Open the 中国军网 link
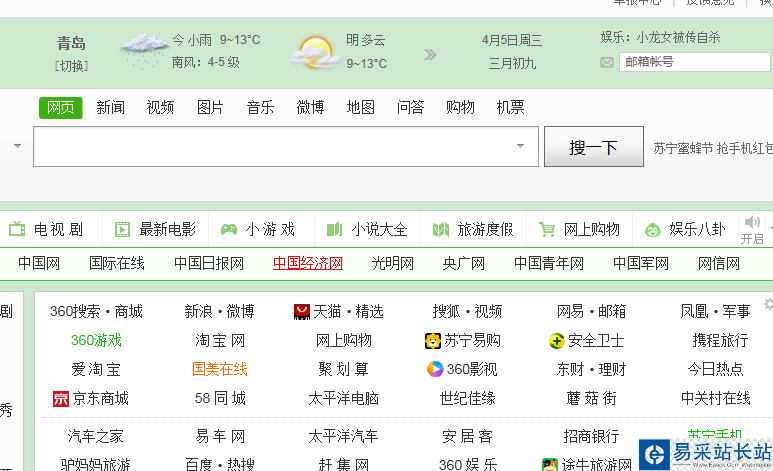The height and width of the screenshot is (471, 773). [641, 263]
